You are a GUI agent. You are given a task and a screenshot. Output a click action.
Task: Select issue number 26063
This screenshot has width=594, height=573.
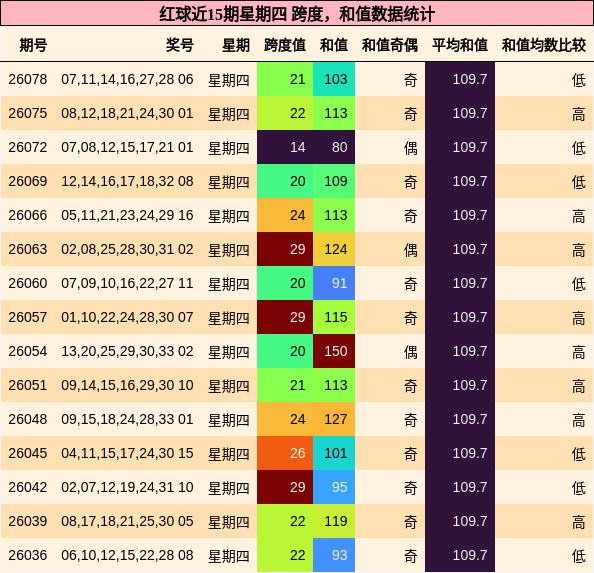pos(28,249)
